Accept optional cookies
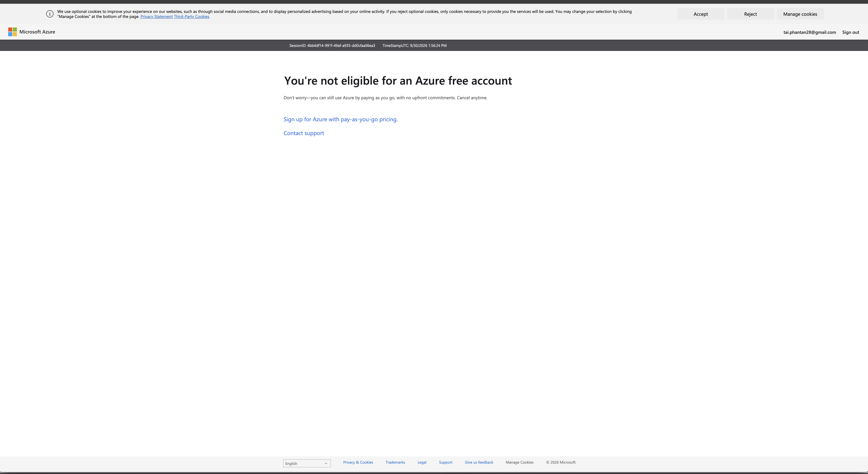868x474 pixels. 700,14
